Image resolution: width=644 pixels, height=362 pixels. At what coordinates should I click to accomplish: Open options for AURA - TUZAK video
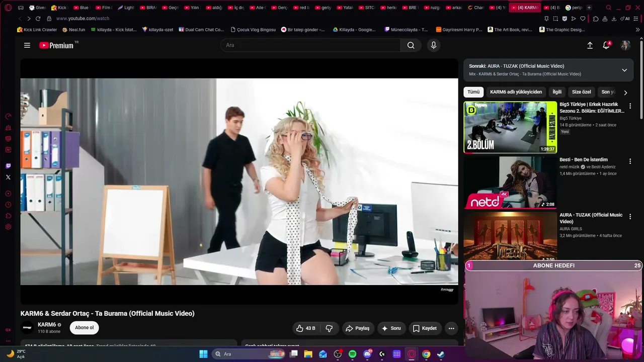tap(630, 216)
